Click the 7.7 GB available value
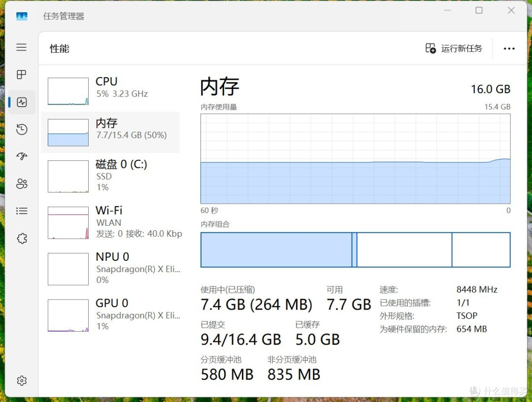This screenshot has height=402, width=532. (349, 305)
